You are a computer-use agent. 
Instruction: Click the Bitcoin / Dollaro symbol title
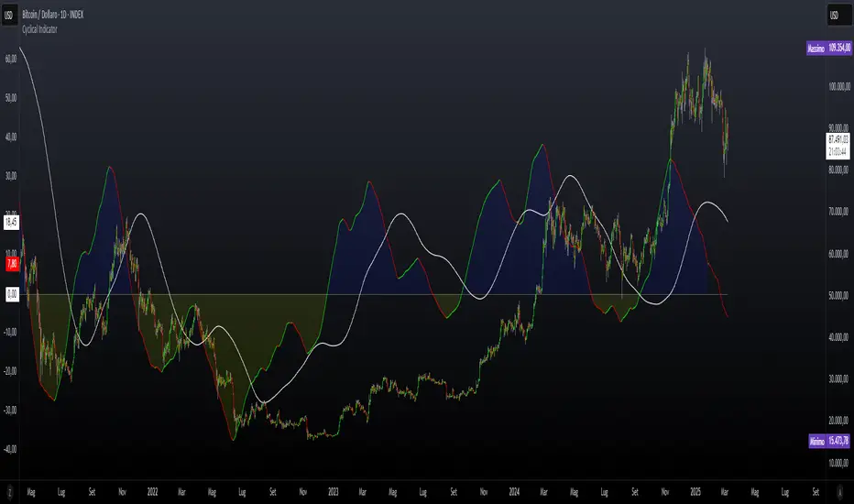coord(53,15)
